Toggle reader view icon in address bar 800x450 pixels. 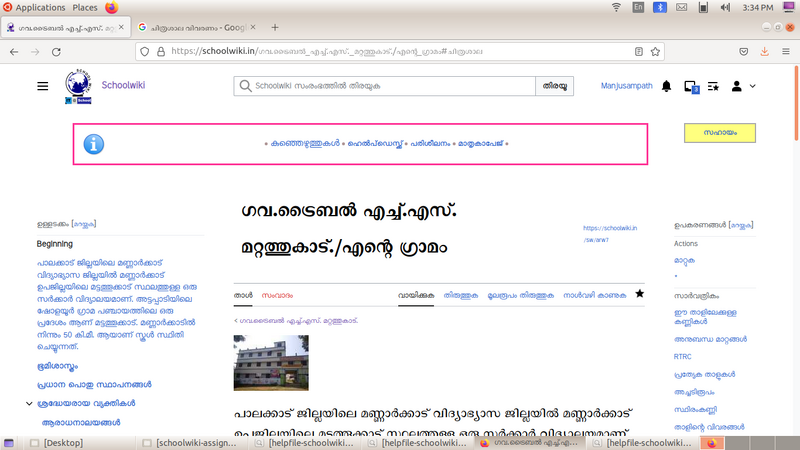(639, 52)
